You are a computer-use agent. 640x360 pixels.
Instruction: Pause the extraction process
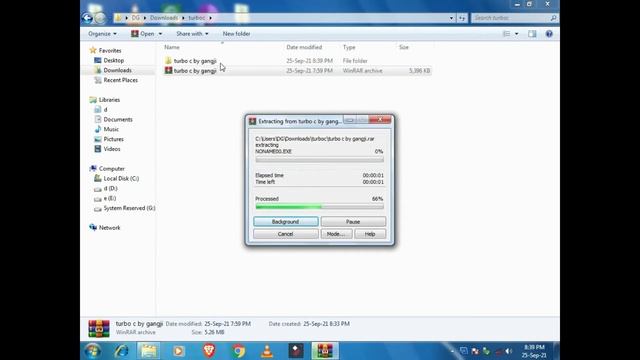point(353,222)
